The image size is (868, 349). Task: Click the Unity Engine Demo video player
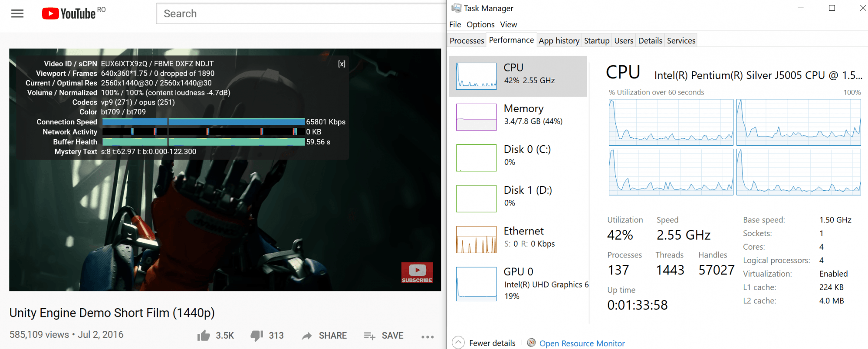point(225,170)
